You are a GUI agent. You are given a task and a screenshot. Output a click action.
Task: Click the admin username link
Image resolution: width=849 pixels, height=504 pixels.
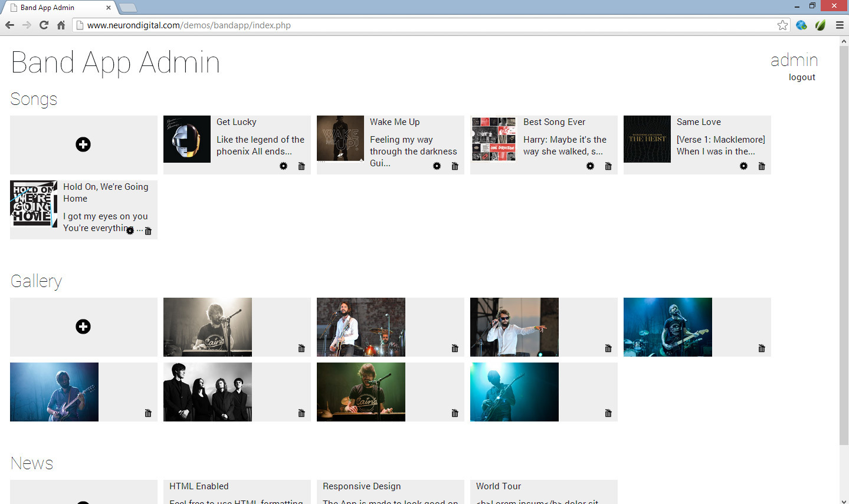(794, 60)
